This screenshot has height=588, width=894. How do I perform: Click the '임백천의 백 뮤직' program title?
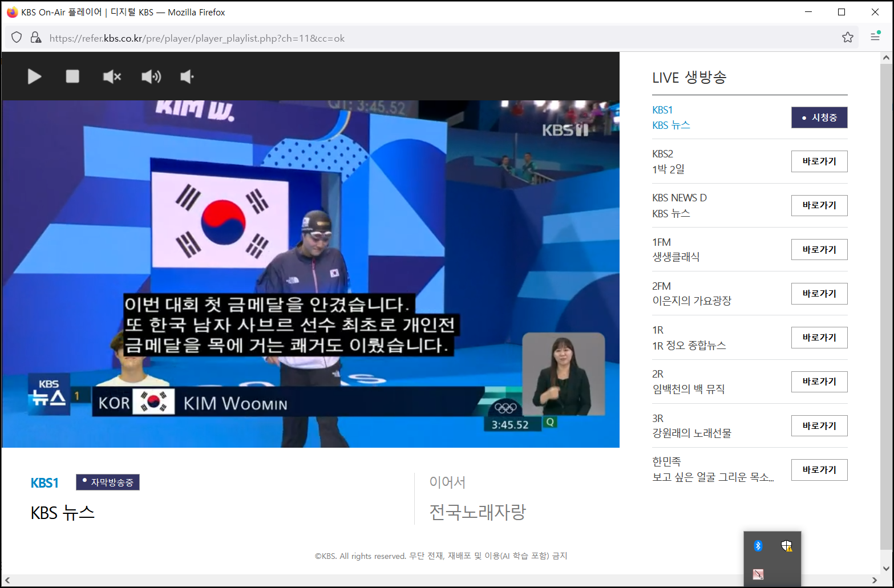[x=688, y=390]
